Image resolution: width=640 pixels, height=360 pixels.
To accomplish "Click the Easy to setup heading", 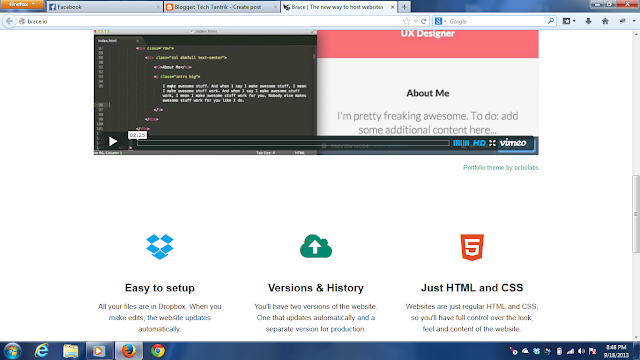I will click(x=160, y=288).
